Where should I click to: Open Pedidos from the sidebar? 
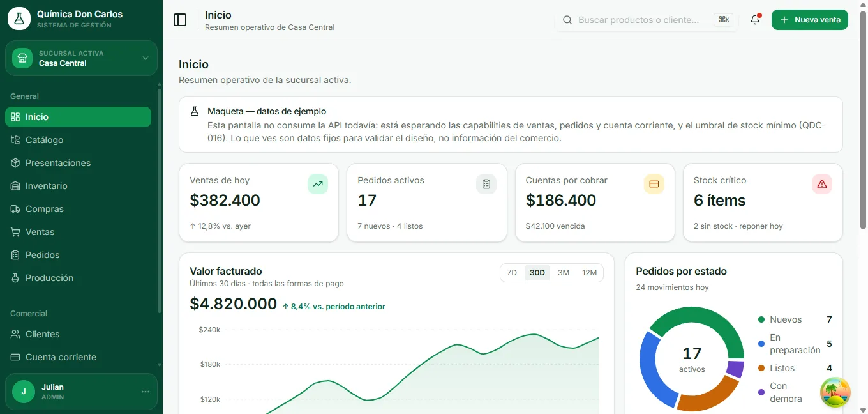pos(79,255)
